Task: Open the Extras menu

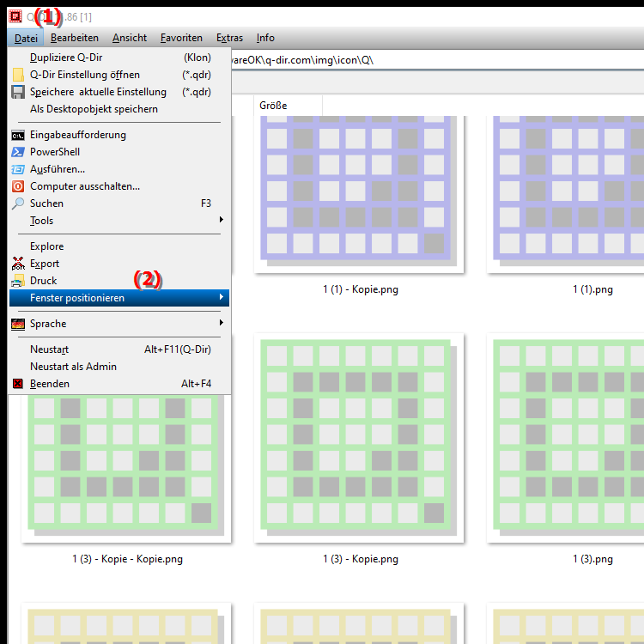Action: tap(229, 38)
